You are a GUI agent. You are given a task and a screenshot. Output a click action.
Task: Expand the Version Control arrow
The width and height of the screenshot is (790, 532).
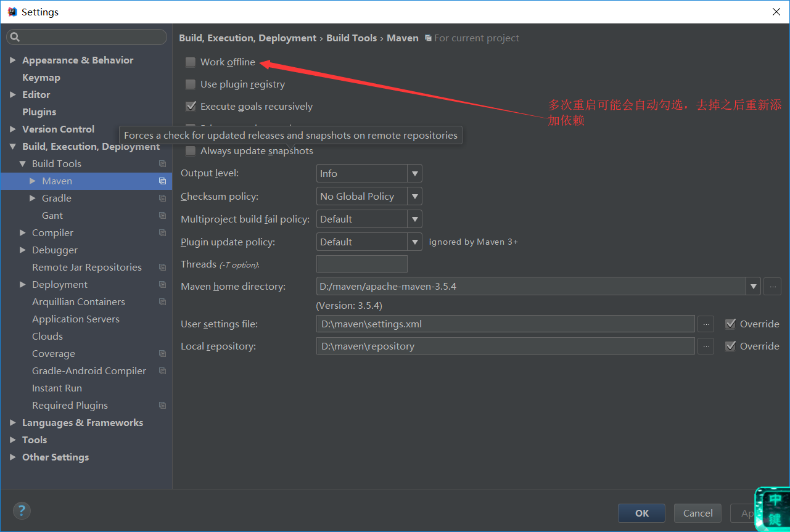coord(13,129)
